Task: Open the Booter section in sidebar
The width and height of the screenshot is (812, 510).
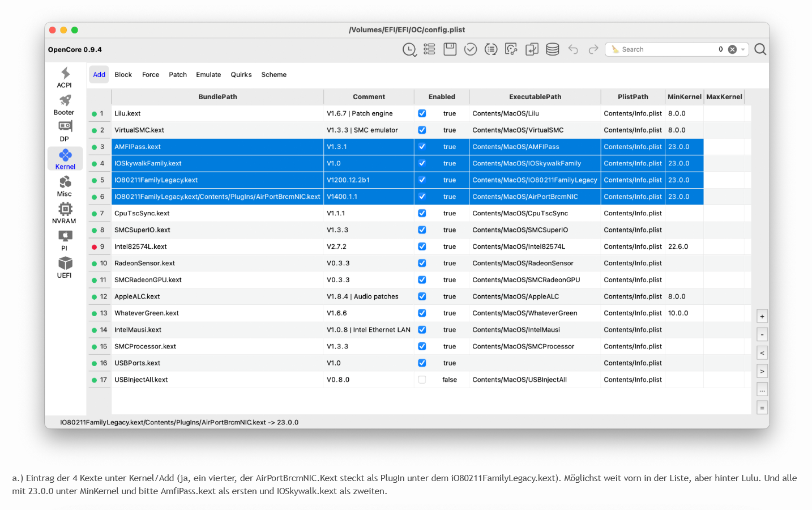Action: tap(65, 104)
